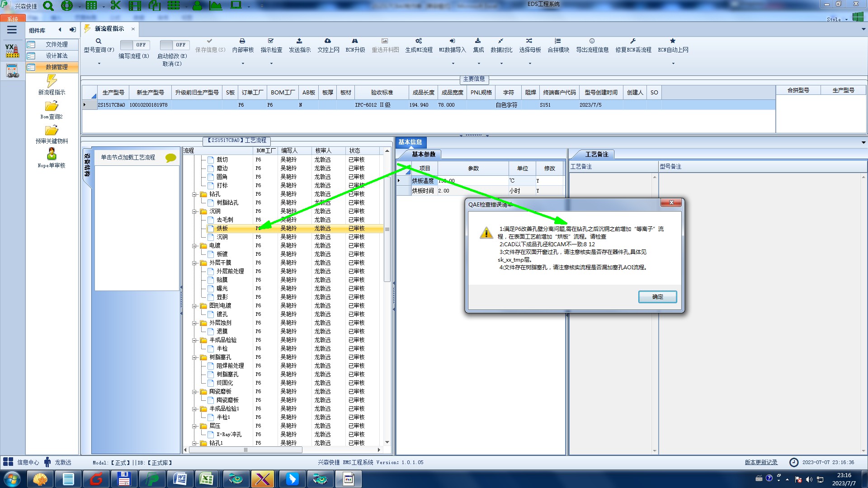Select the 树脂塞孔 tree item
Viewport: 868px width, 488px height.
click(227, 374)
